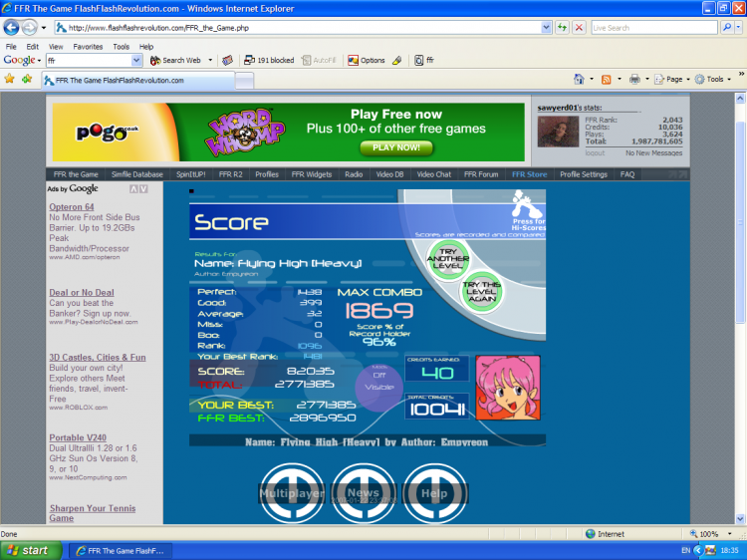Click the Print icon

point(634,79)
